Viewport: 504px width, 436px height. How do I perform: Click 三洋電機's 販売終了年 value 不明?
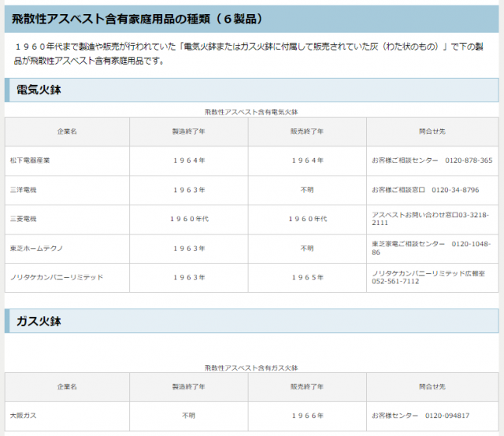(x=307, y=190)
